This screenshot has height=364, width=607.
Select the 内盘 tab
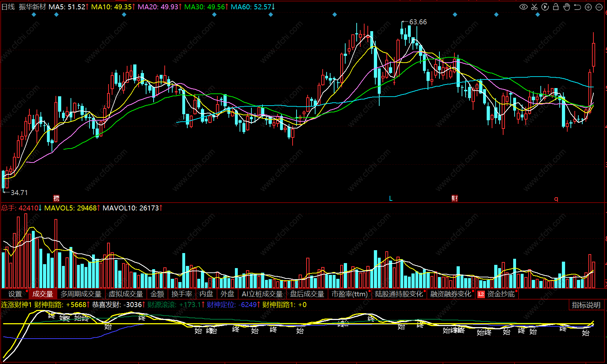(206, 294)
